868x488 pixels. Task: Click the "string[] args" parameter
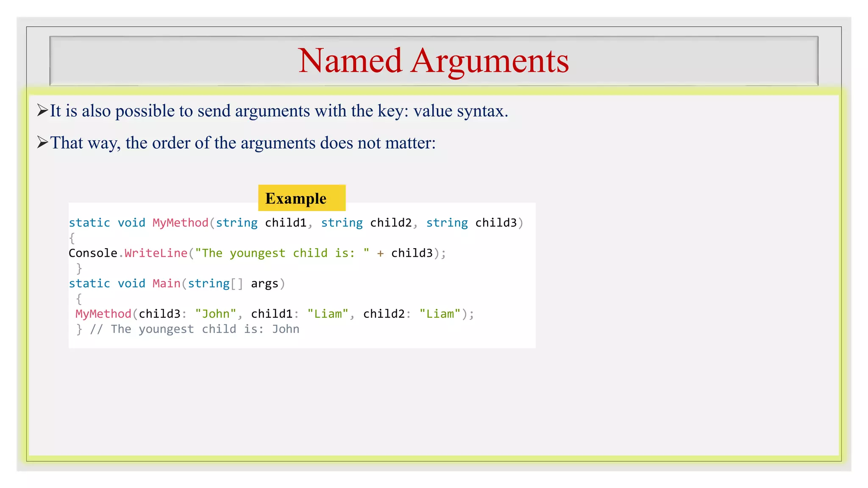coord(233,283)
